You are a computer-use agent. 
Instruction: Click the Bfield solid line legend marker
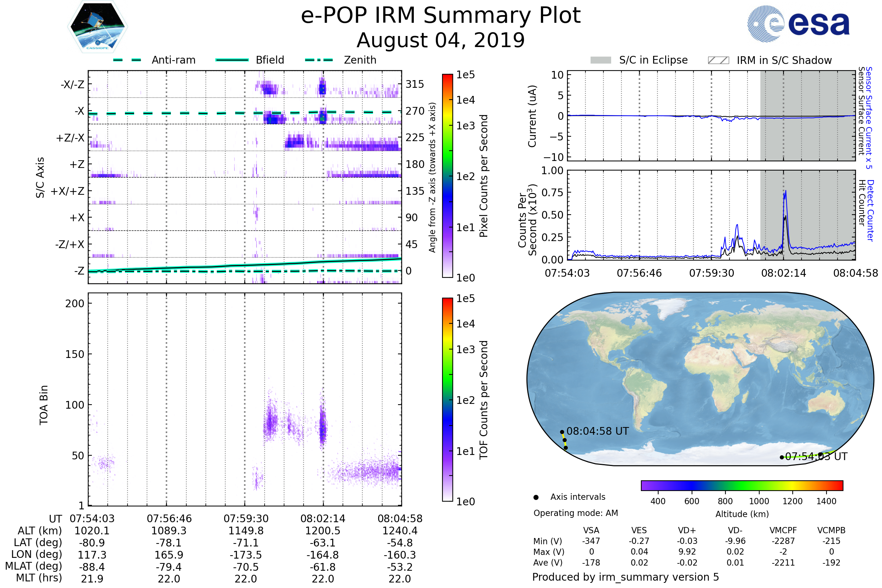[x=232, y=60]
